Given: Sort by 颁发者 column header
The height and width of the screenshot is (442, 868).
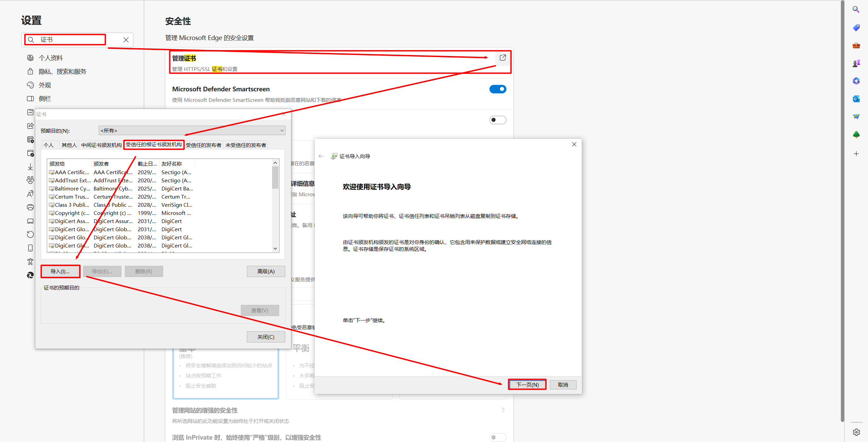Looking at the screenshot, I should point(114,164).
